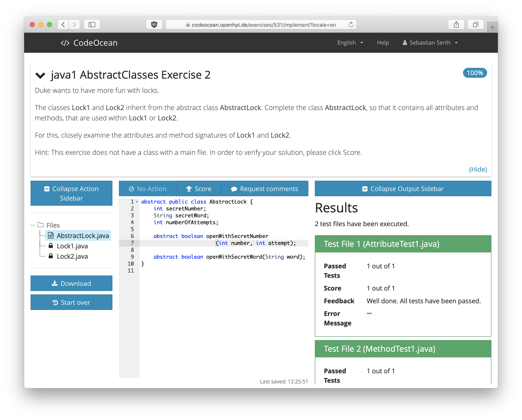The height and width of the screenshot is (420, 522).
Task: Open the English language dropdown
Action: click(350, 43)
